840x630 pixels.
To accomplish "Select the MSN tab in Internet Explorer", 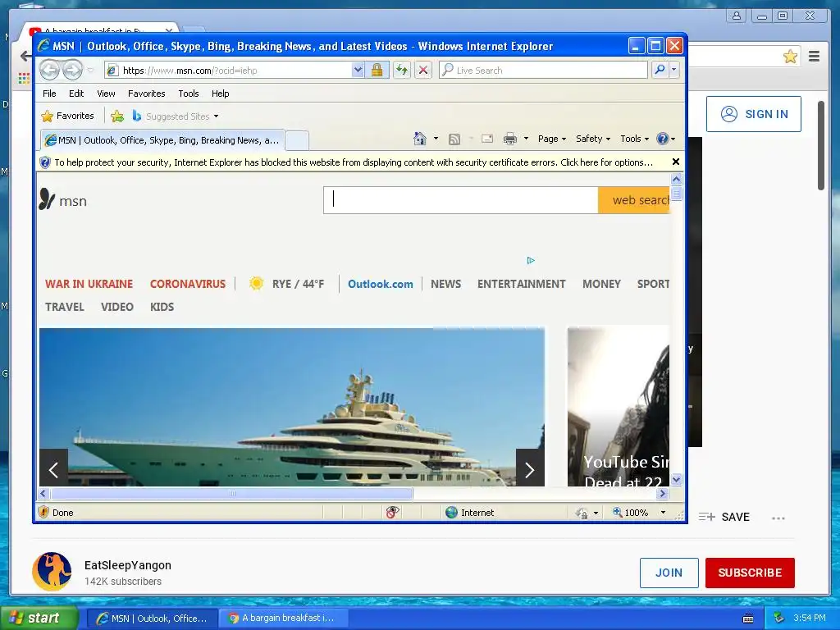I will (x=162, y=140).
